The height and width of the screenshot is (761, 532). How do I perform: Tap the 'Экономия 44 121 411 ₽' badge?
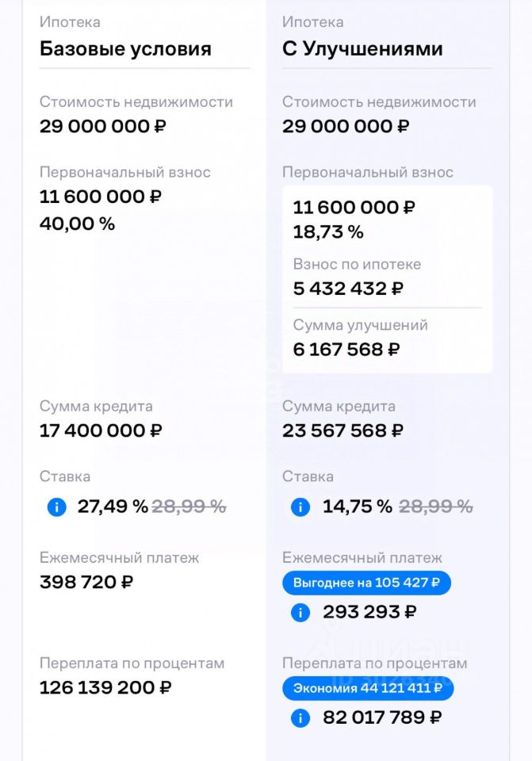(x=368, y=688)
